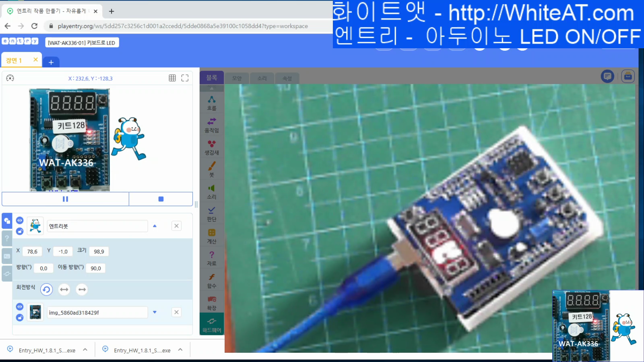Edit the project title field
This screenshot has width=644, height=362.
82,43
